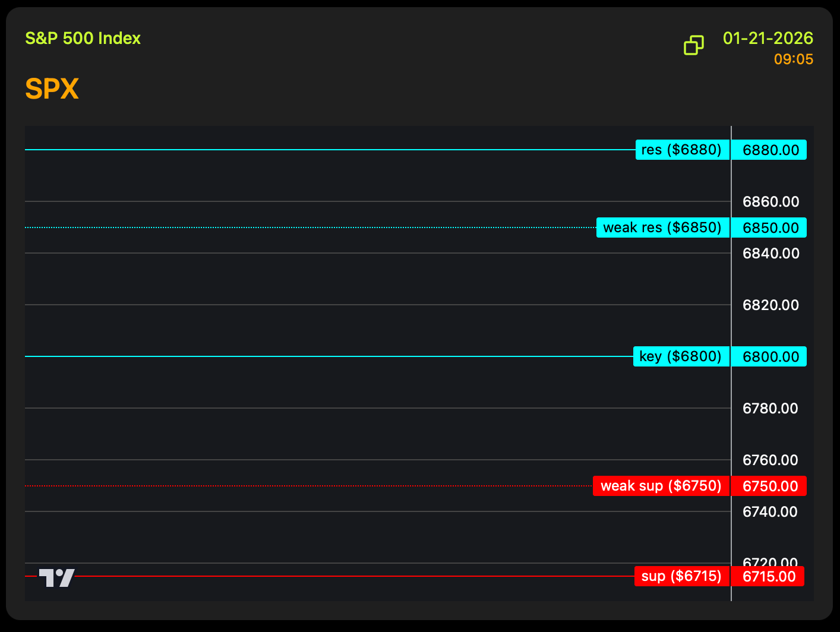The height and width of the screenshot is (632, 840).
Task: Click the cyan 6800.00 price tag
Action: click(769, 356)
